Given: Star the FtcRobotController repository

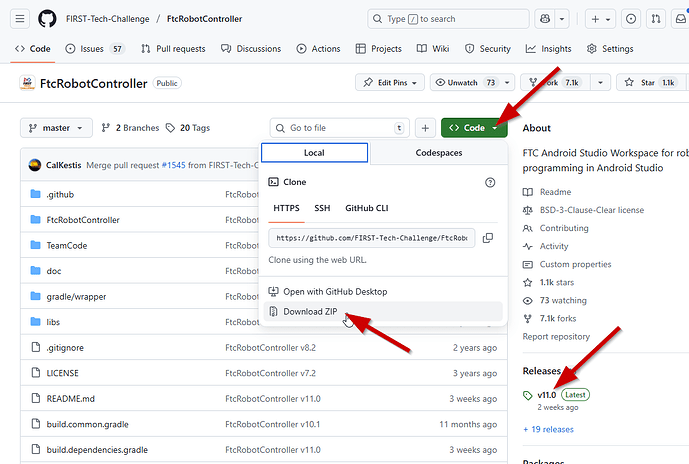Looking at the screenshot, I should [652, 83].
